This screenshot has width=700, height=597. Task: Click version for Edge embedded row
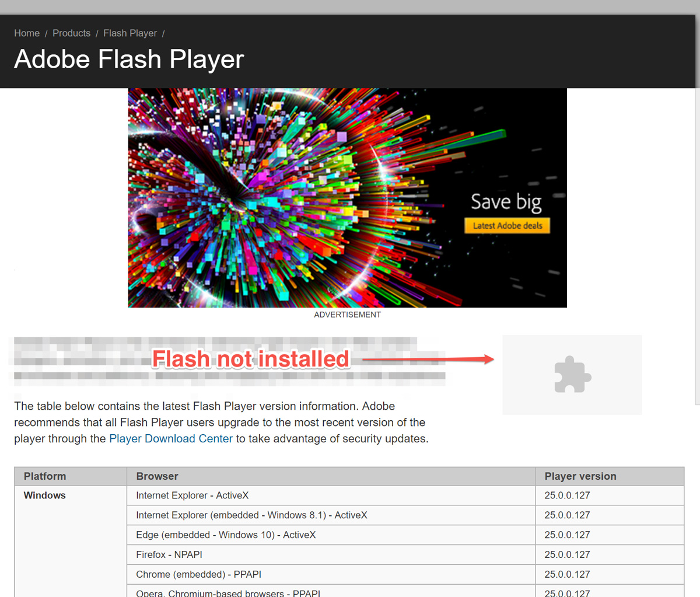567,535
